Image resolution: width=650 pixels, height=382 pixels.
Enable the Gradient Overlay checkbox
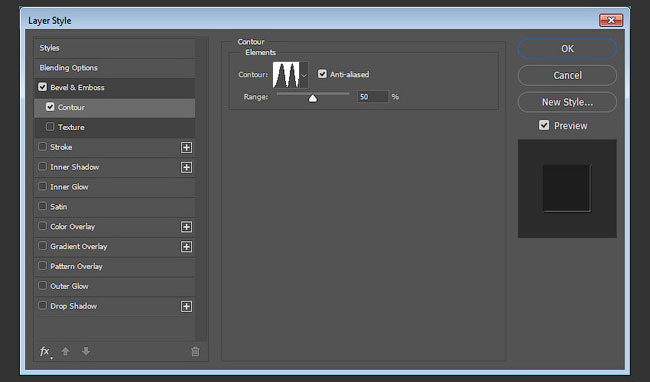click(42, 246)
